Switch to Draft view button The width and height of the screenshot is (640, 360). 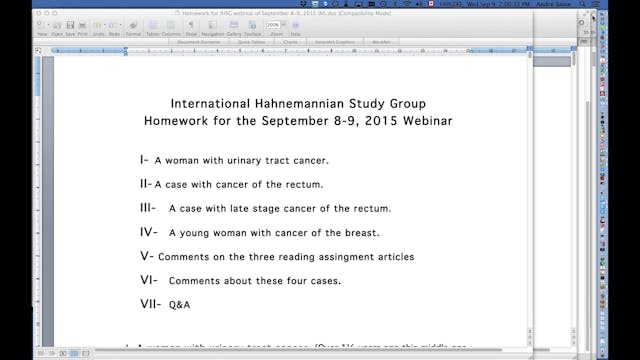pos(40,353)
